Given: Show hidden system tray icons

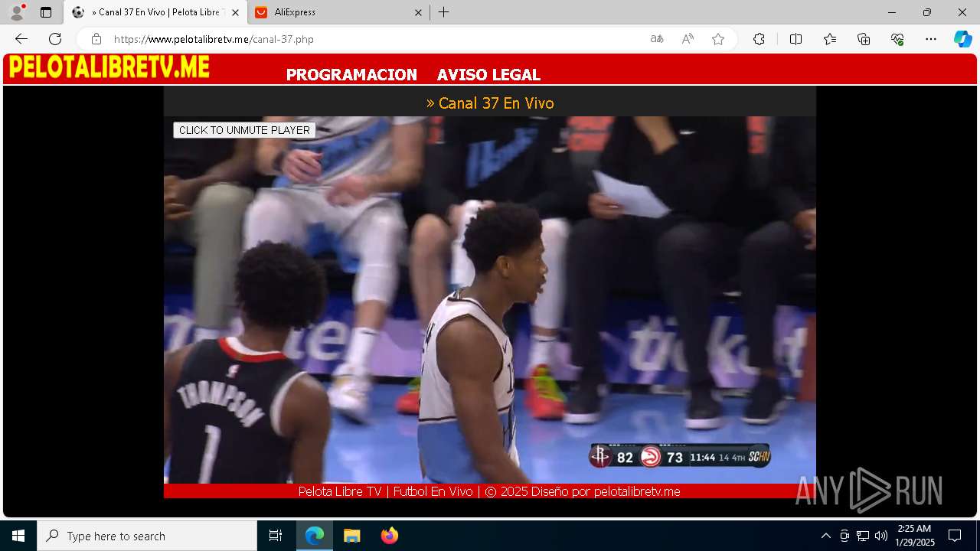Looking at the screenshot, I should click(x=825, y=536).
